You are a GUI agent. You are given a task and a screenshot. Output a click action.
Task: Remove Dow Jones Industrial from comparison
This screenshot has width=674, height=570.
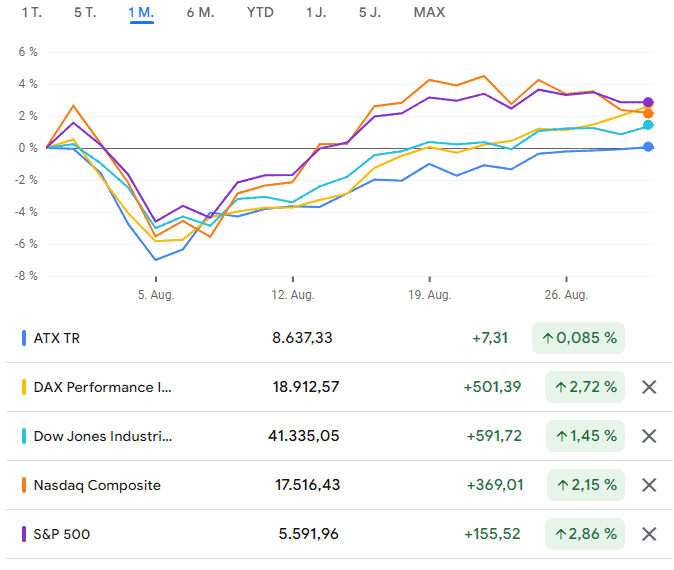[x=649, y=436]
